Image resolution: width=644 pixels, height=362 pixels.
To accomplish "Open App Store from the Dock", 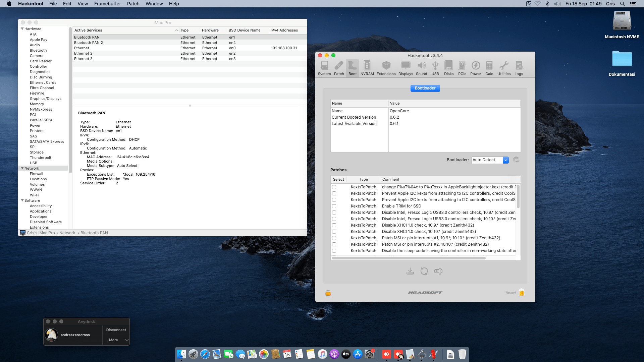I will click(358, 354).
